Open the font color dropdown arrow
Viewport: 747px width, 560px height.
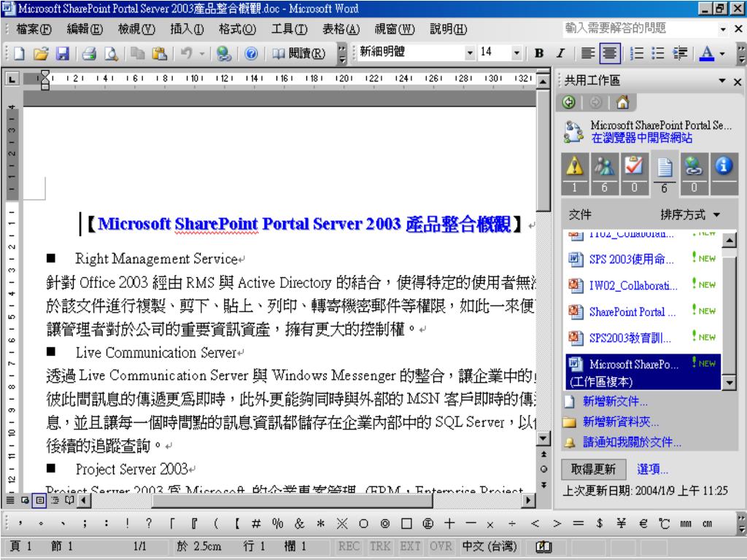(x=723, y=53)
